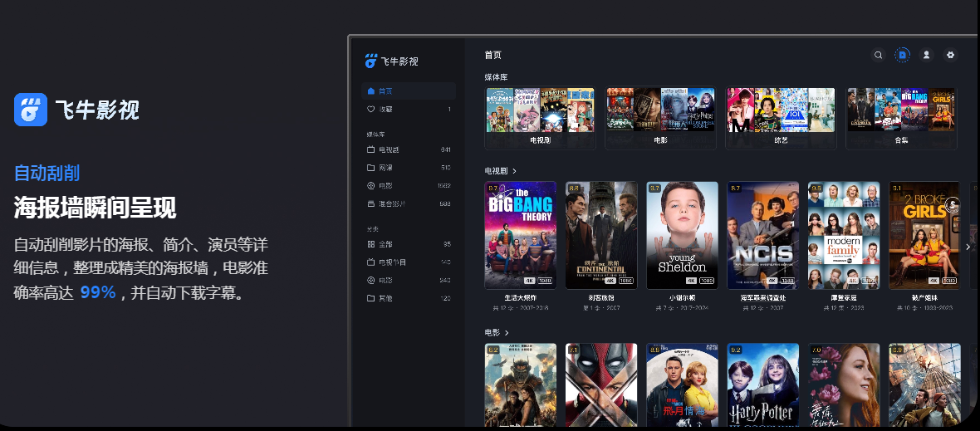Open the Modern Family poster
Viewport: 980px width, 431px height.
coord(844,236)
